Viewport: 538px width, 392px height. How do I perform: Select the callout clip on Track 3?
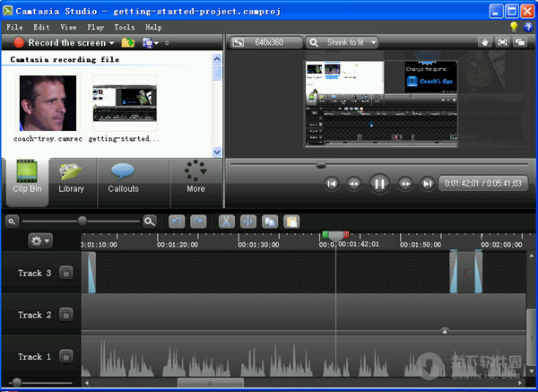pyautogui.click(x=466, y=272)
